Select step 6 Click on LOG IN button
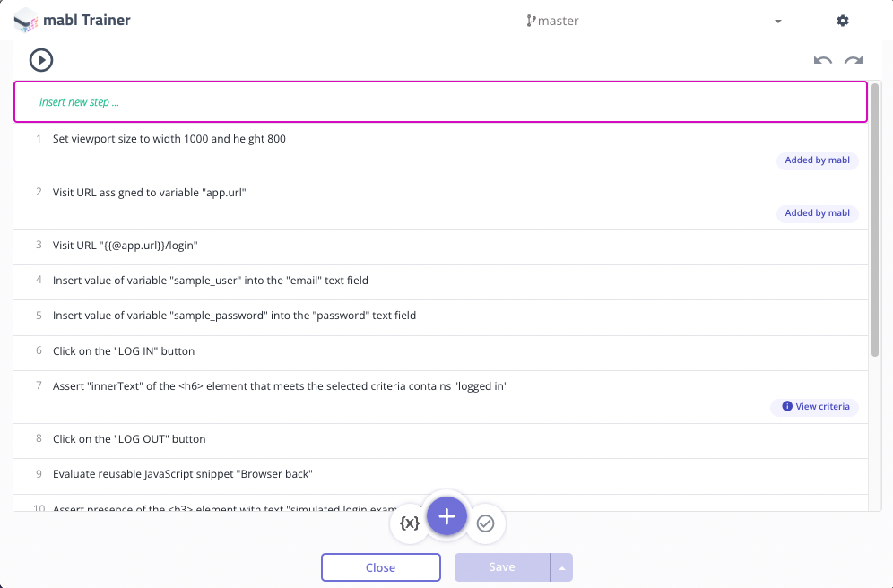This screenshot has width=893, height=588. coord(440,351)
